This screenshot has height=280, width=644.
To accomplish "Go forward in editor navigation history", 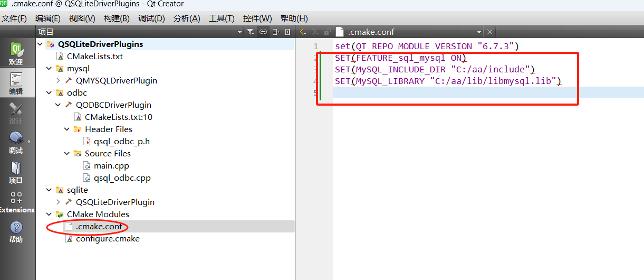I will tap(315, 32).
